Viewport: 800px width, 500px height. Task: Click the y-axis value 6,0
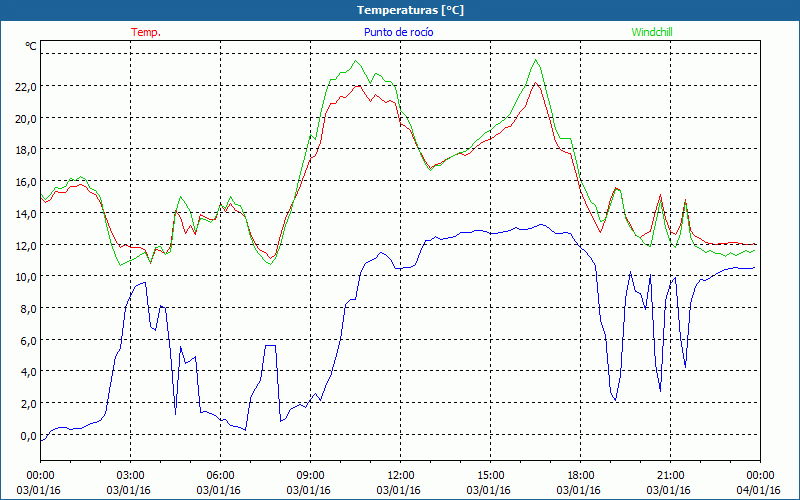click(x=28, y=340)
